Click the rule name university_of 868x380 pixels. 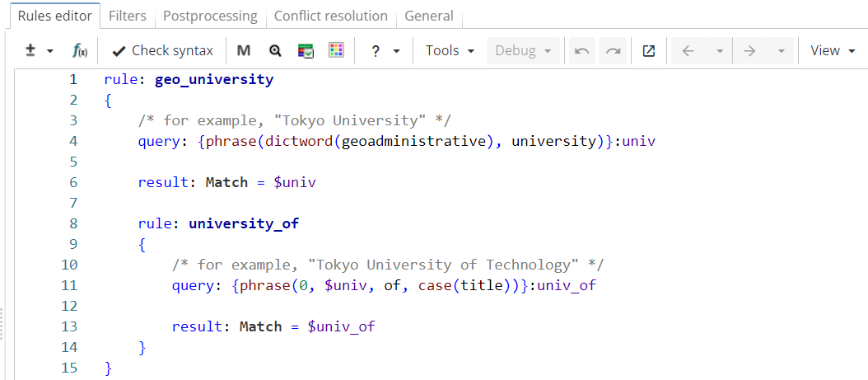(x=244, y=223)
